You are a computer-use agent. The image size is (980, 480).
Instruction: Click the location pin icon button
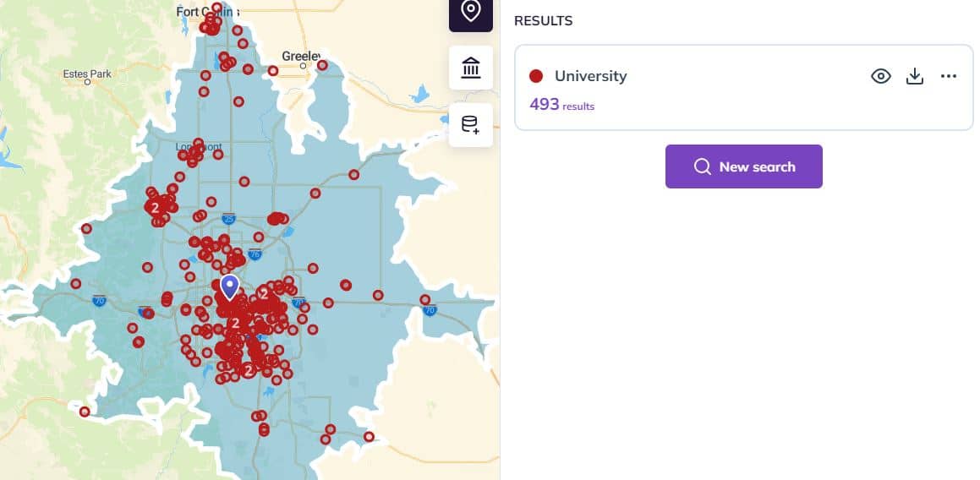click(471, 13)
